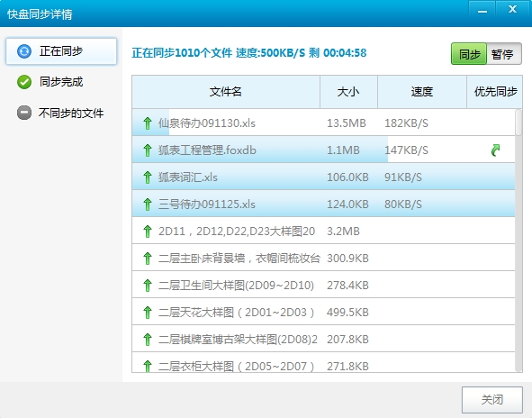Click upload arrow icon of 三号待办091125.xls
Image resolution: width=532 pixels, height=418 pixels.
tap(148, 204)
